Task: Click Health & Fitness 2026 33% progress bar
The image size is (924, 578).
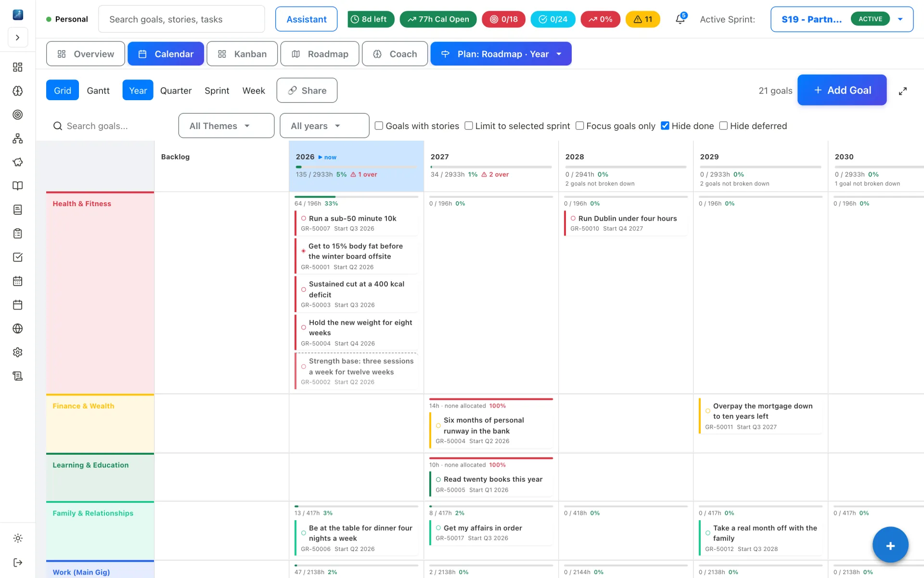Action: point(356,197)
